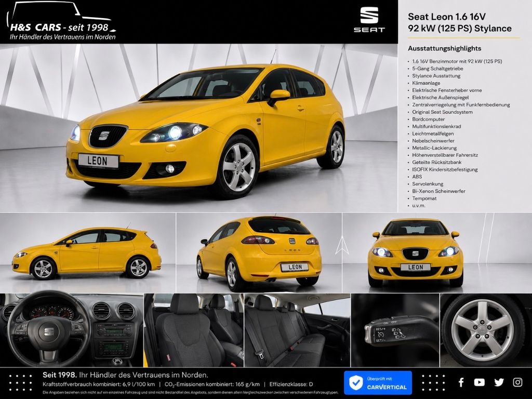Open the steering wheel dashboard photo
This screenshot has height=399, width=532.
tap(72, 330)
